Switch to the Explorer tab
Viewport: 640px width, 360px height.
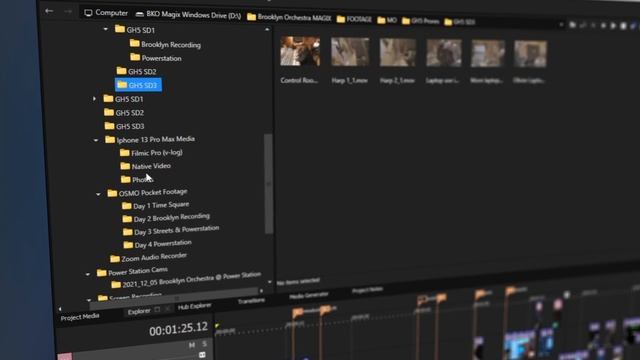click(139, 311)
